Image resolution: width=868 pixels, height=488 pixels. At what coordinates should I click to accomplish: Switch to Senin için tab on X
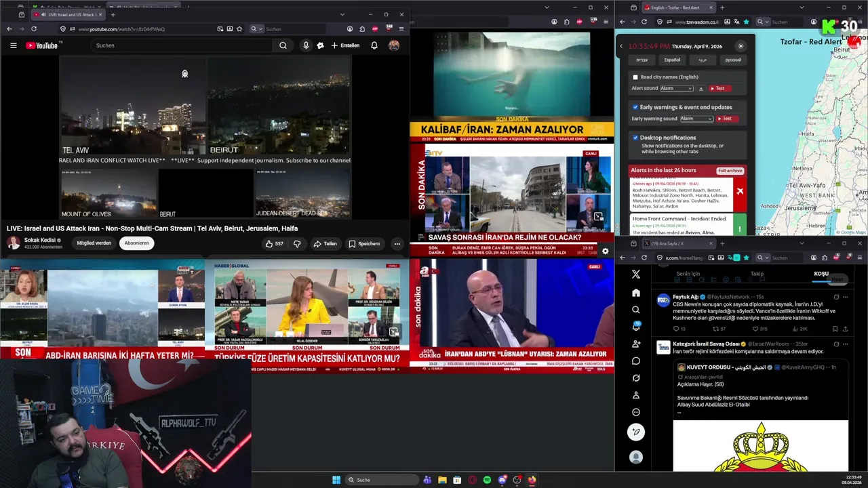point(688,274)
